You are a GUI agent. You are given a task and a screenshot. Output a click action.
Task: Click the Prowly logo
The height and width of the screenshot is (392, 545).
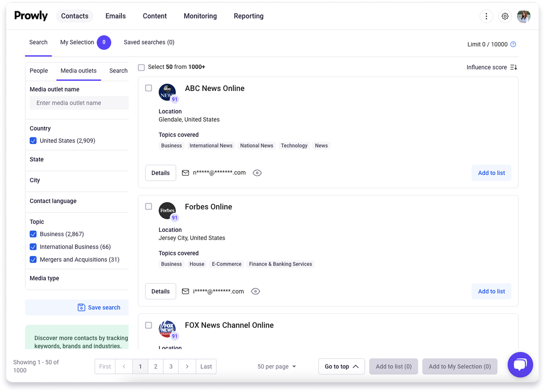[31, 16]
